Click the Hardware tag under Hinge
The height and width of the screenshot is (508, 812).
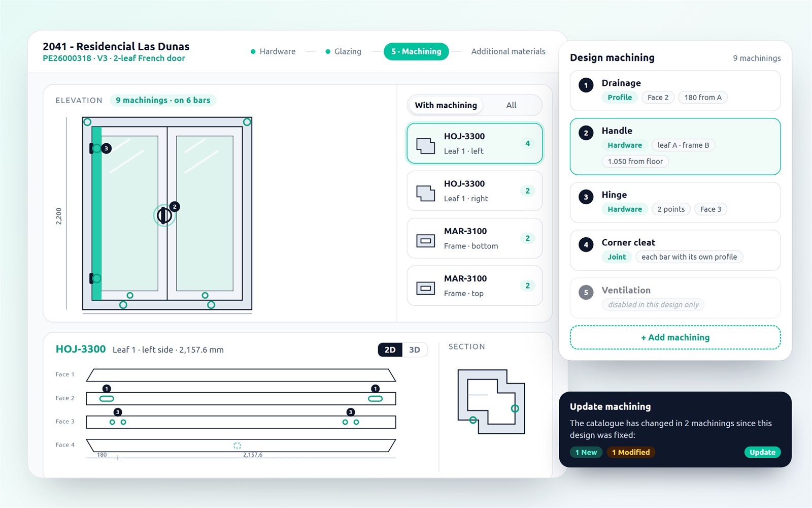coord(625,209)
